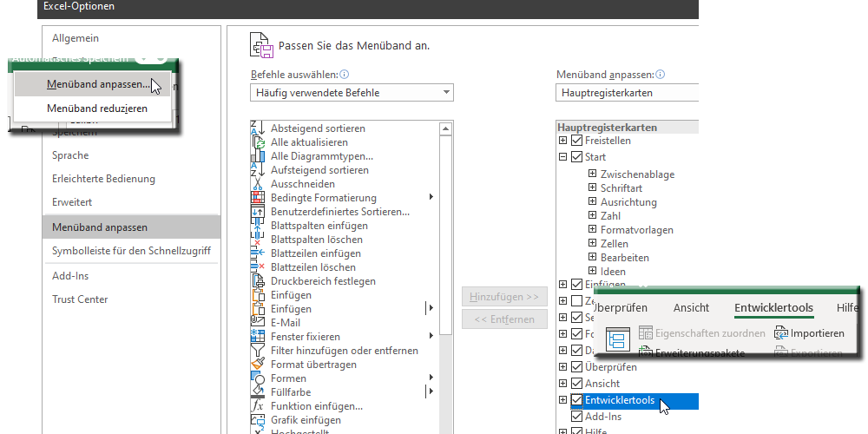Click the Importieren icon in ribbon preview
This screenshot has width=868, height=434.
click(x=781, y=333)
